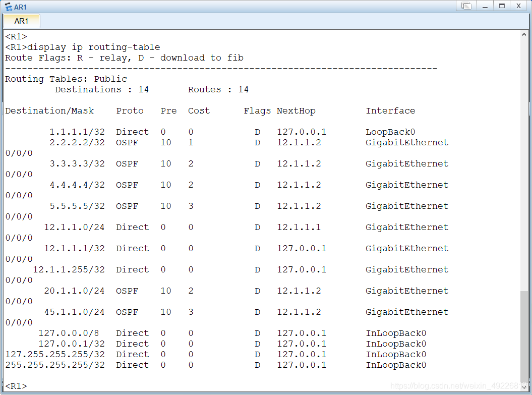532x395 pixels.
Task: Click destination 255.255.255.255/32
Action: [x=55, y=365]
